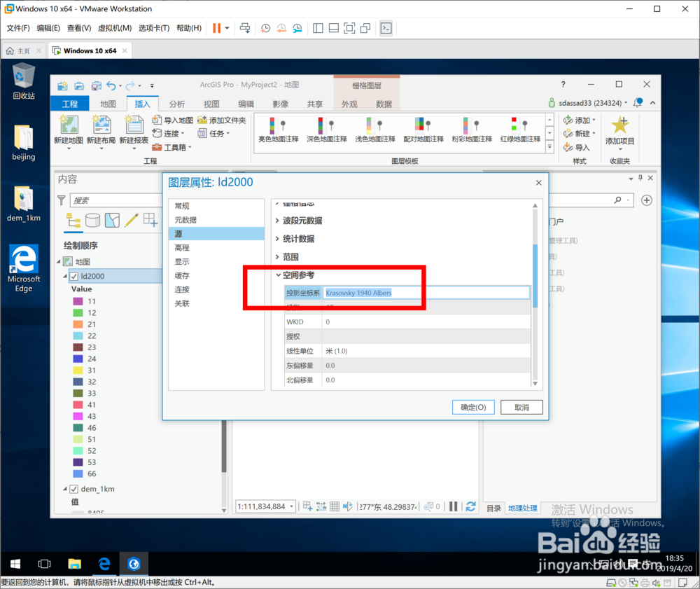The width and height of the screenshot is (700, 589).
Task: Click the List by Selection icon
Action: [112, 220]
